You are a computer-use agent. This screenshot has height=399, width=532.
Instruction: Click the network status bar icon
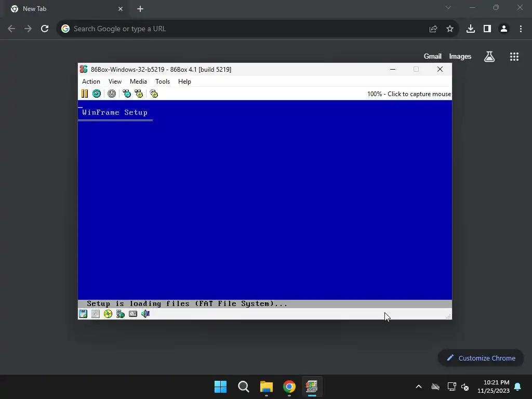click(121, 314)
